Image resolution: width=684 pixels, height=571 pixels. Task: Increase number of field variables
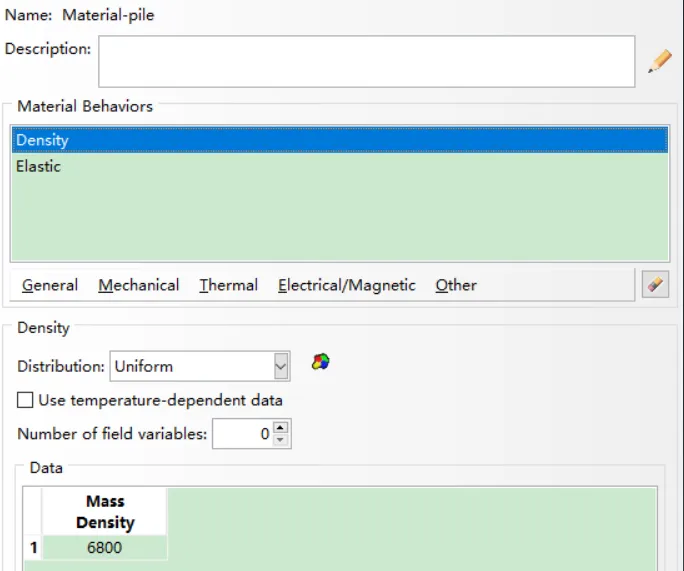click(280, 427)
